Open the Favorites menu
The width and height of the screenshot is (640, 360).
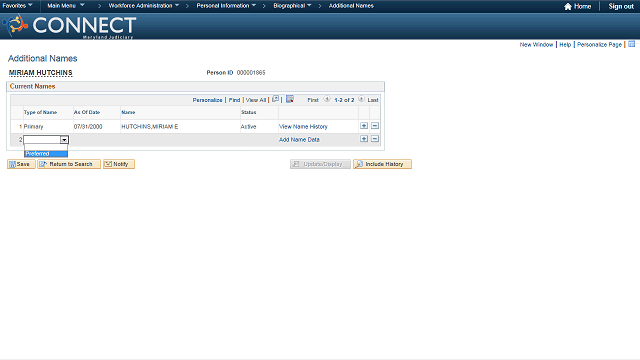click(x=17, y=6)
